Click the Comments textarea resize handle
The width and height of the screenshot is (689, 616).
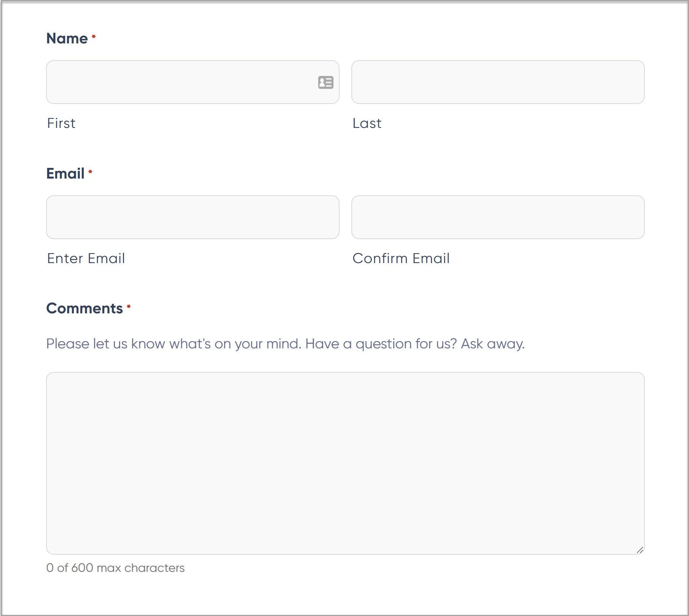(640, 550)
